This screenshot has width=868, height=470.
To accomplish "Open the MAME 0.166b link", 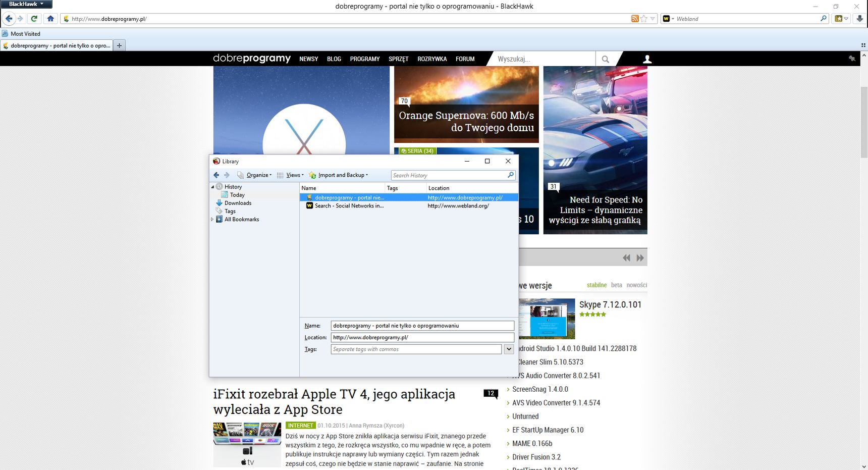I will click(532, 444).
